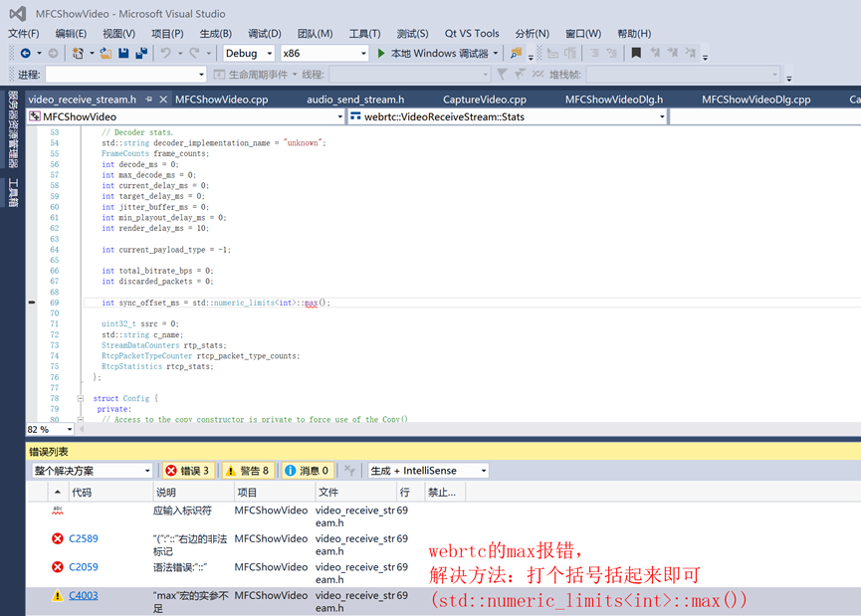Click code line 69 with sync_offset_ms

(216, 303)
